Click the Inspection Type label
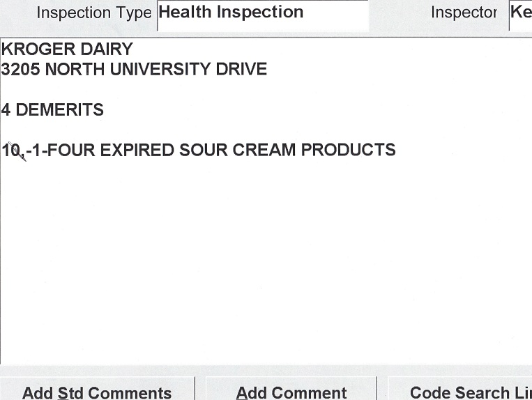The height and width of the screenshot is (400, 532). point(93,13)
